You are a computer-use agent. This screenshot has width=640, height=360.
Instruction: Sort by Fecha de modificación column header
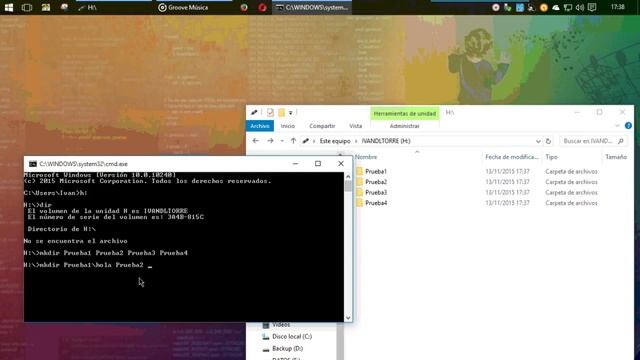tap(512, 157)
